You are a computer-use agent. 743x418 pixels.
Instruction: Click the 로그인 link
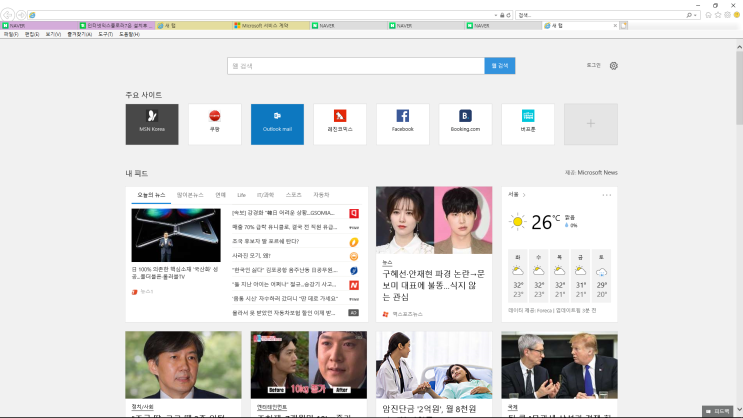[x=593, y=66]
